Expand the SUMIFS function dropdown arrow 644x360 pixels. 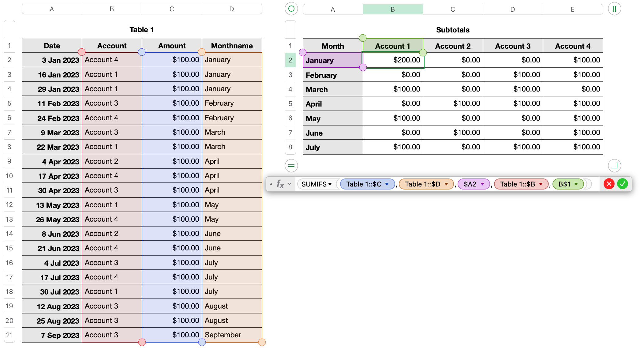point(330,184)
